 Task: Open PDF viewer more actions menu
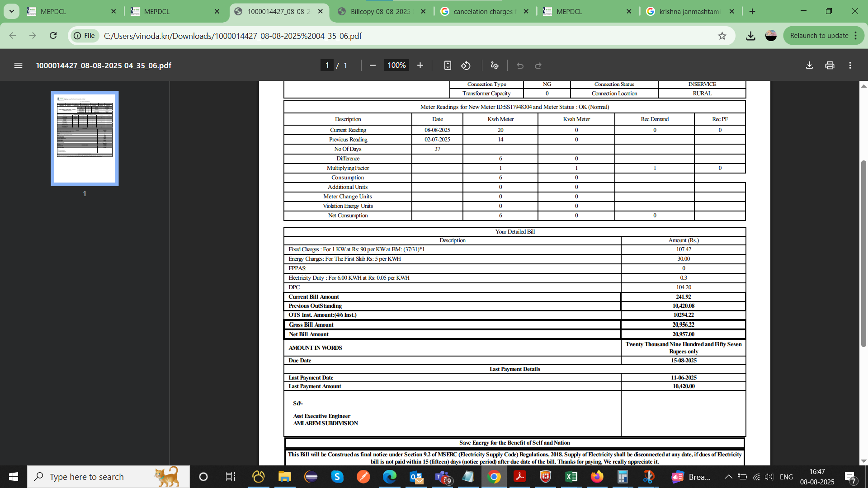click(x=850, y=66)
